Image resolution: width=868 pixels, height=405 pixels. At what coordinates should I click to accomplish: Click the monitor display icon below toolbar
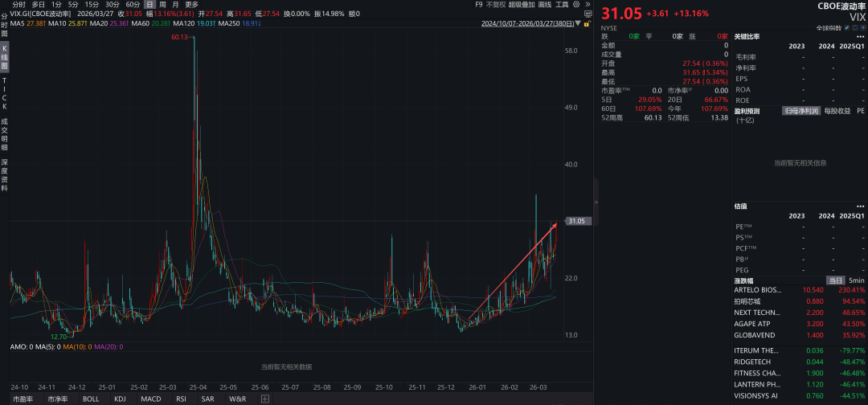(588, 14)
